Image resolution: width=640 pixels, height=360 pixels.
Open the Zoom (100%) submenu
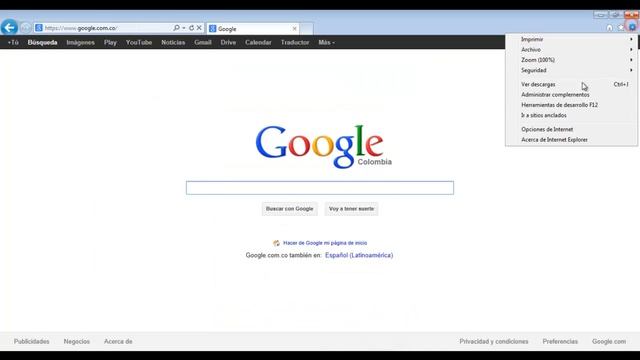click(571, 60)
